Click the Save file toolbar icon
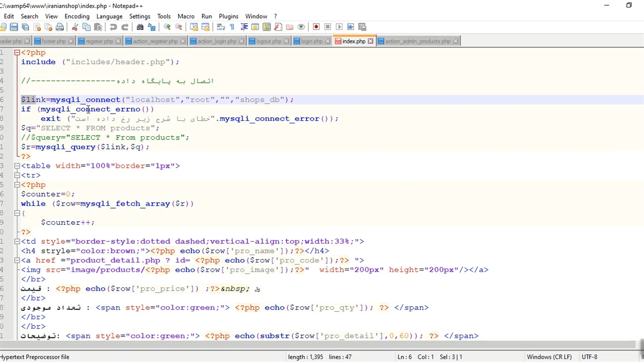Image resolution: width=644 pixels, height=362 pixels. click(x=14, y=27)
